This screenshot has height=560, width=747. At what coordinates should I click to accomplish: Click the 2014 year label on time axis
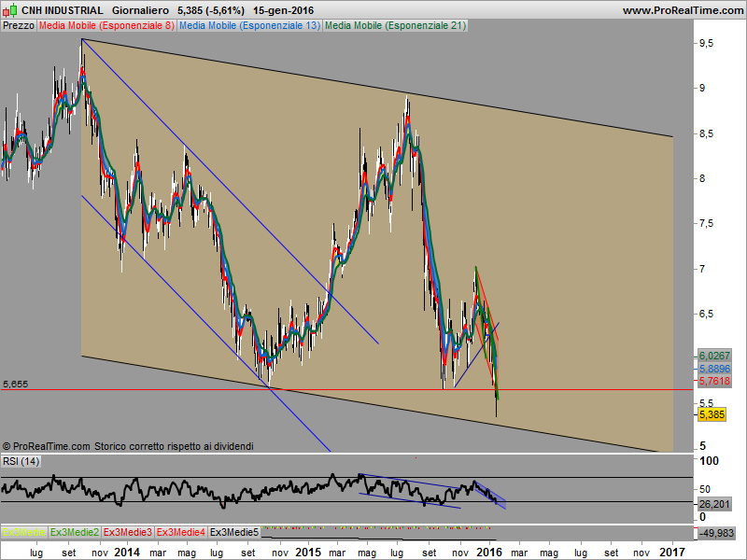click(x=127, y=553)
